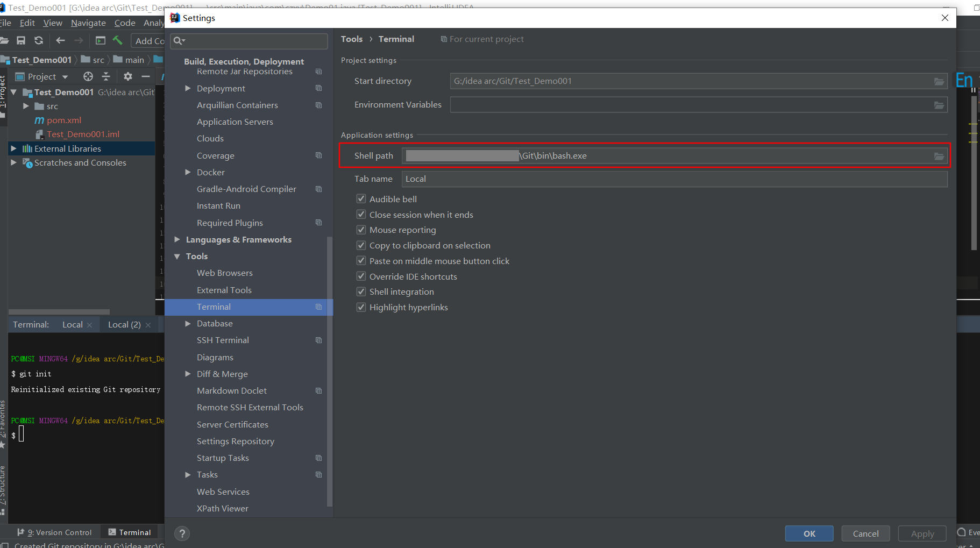Browse for Shell path folder icon
This screenshot has width=980, height=548.
(939, 156)
